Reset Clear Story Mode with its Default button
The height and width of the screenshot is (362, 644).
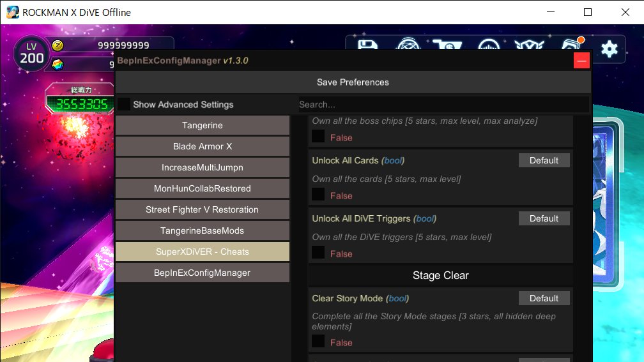[x=544, y=298]
